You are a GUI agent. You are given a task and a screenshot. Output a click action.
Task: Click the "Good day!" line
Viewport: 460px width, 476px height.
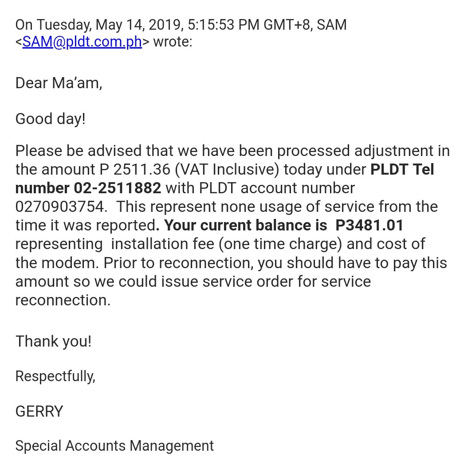(50, 119)
